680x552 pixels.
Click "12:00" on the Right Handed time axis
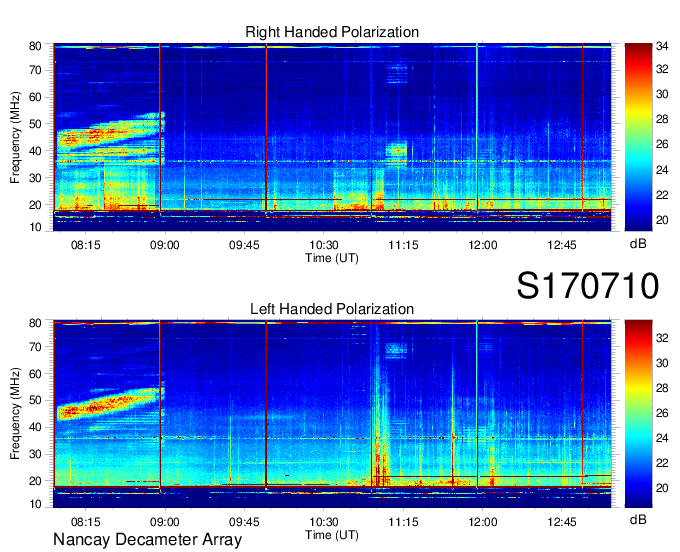tap(483, 245)
